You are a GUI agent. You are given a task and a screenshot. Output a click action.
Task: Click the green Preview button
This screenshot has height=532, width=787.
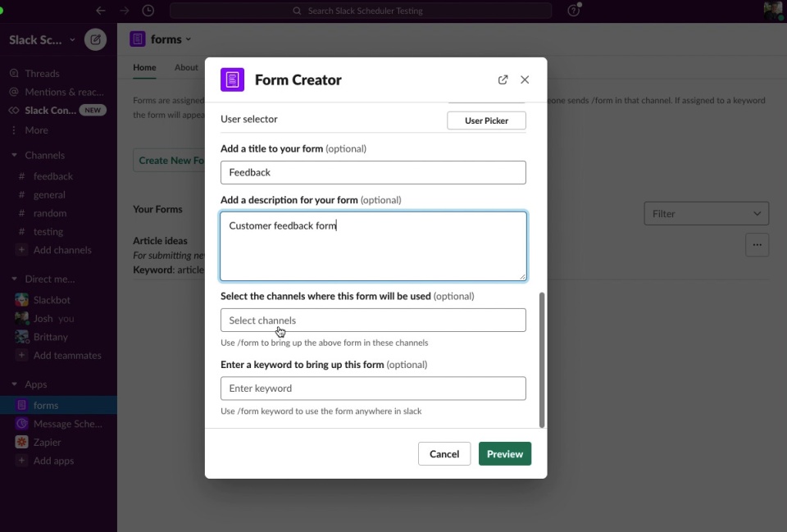click(x=504, y=453)
